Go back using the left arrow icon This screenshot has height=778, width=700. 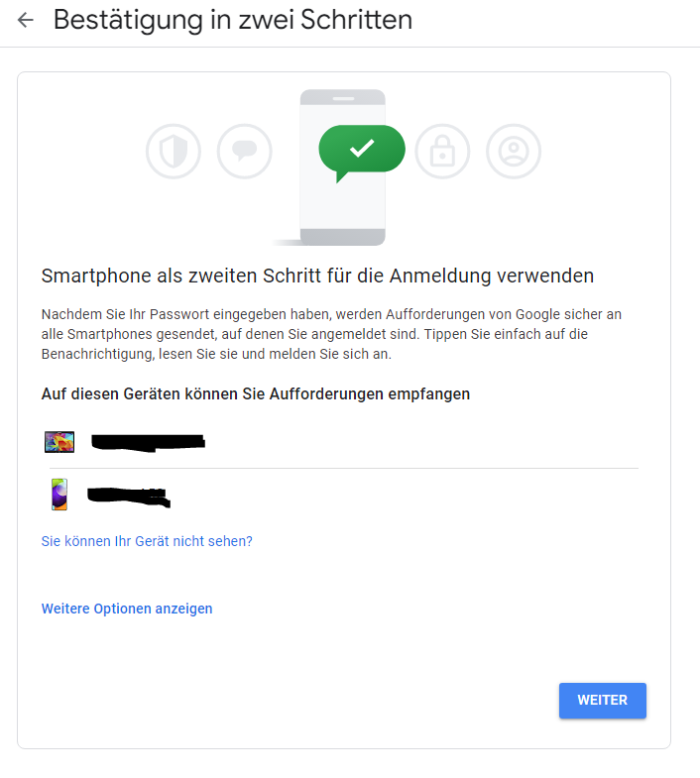pos(26,20)
